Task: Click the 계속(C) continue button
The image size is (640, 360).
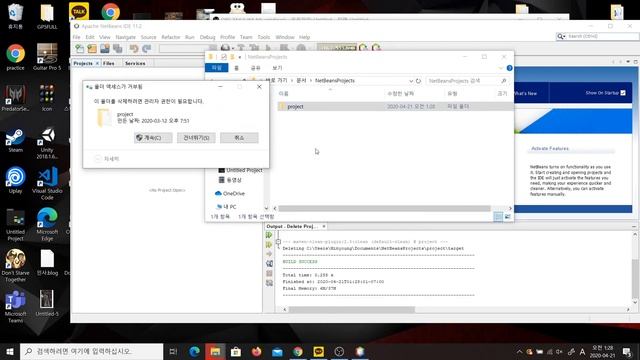Action: click(153, 138)
